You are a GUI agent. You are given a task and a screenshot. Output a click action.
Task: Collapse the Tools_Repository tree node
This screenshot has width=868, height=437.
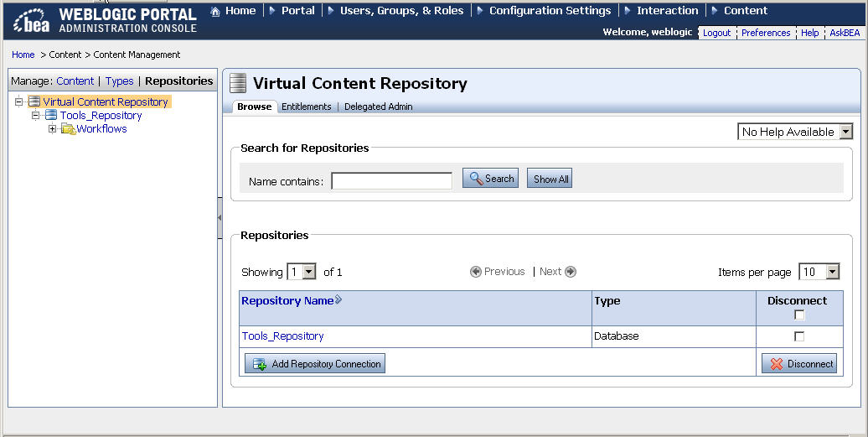click(35, 115)
